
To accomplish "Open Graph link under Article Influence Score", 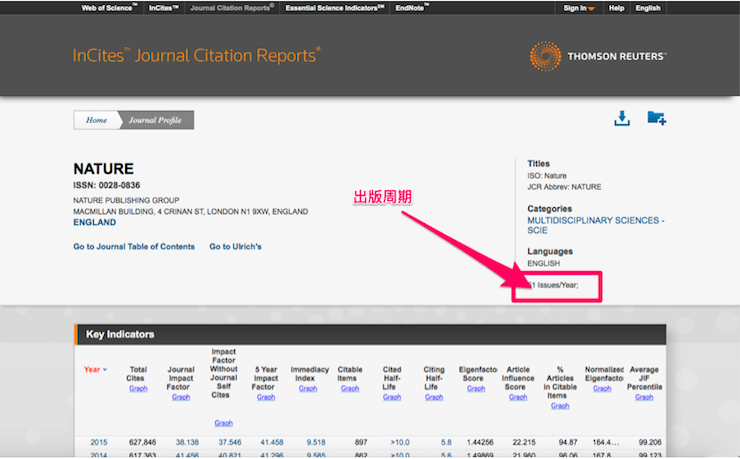I will [x=518, y=397].
